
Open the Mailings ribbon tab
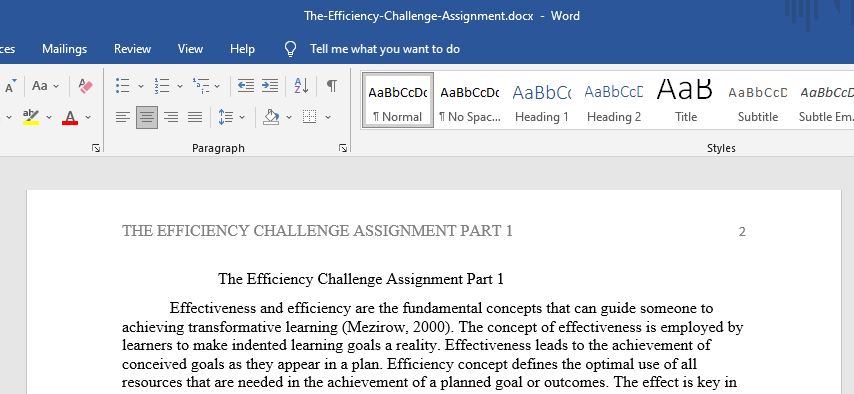tap(64, 49)
